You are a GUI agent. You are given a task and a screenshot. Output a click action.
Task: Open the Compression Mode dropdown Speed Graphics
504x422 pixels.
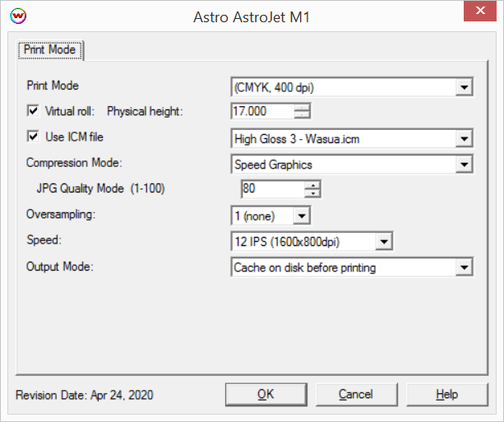(x=352, y=165)
